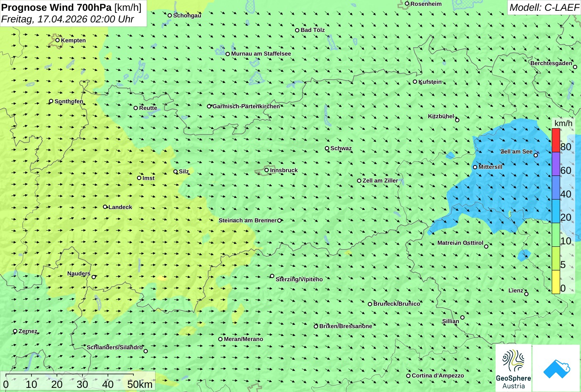This screenshot has width=581, height=392.
Task: Click the GeoSphere Austria logo
Action: pos(513,368)
